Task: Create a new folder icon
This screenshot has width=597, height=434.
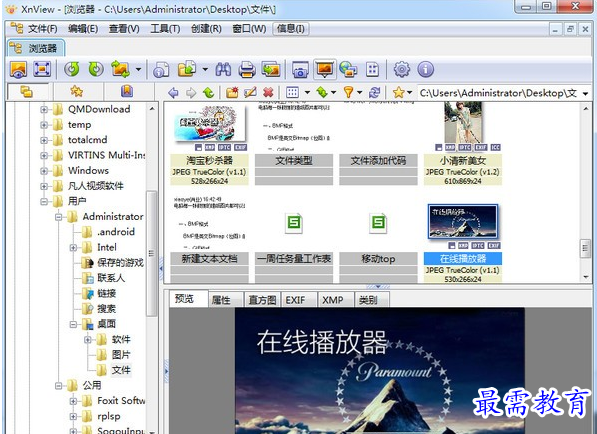Action: click(x=232, y=93)
